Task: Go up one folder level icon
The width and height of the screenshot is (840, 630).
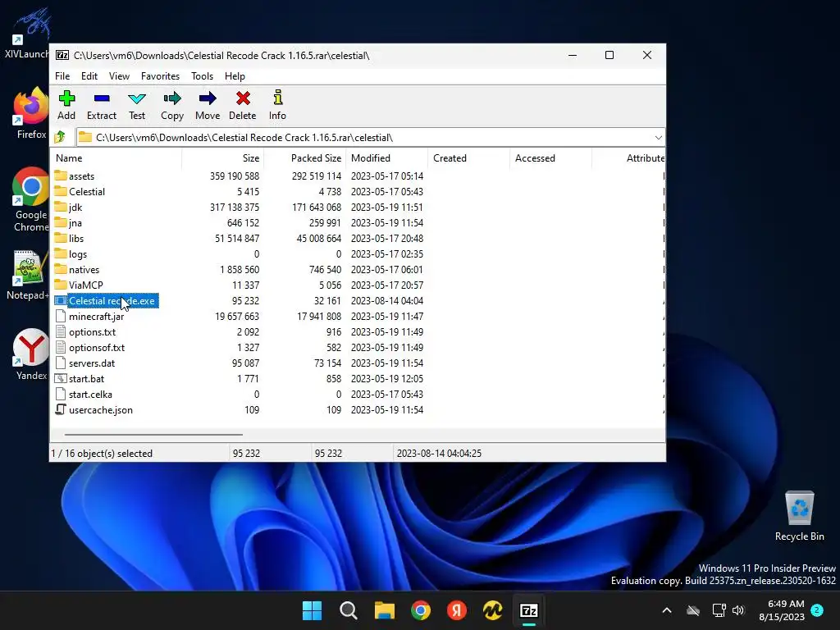Action: pos(60,137)
